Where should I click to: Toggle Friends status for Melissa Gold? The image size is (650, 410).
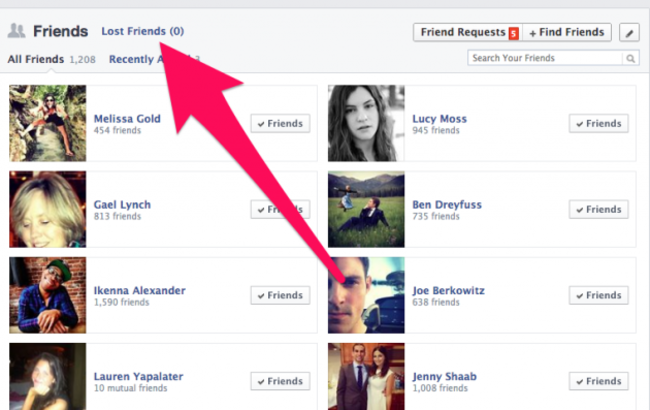pyautogui.click(x=280, y=124)
